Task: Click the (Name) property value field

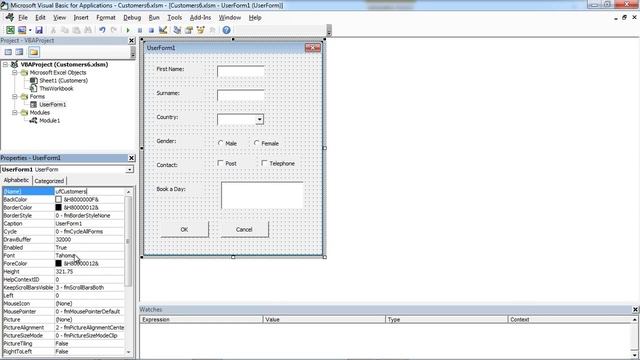Action: coord(89,191)
